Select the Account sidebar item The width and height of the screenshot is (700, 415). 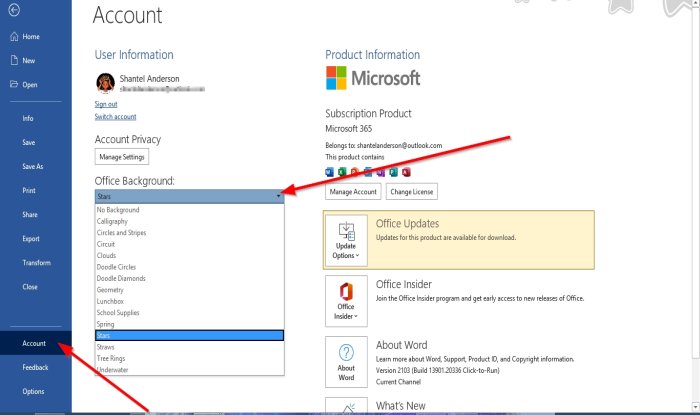click(x=36, y=343)
